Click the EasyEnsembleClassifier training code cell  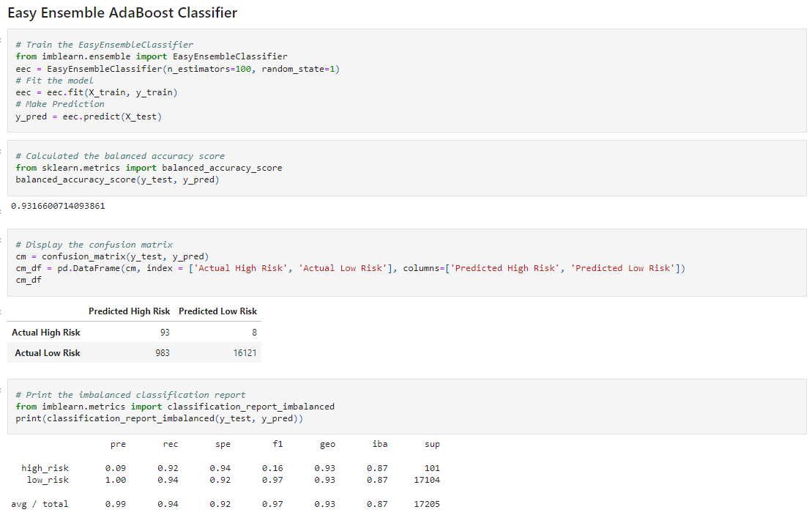tap(407, 81)
